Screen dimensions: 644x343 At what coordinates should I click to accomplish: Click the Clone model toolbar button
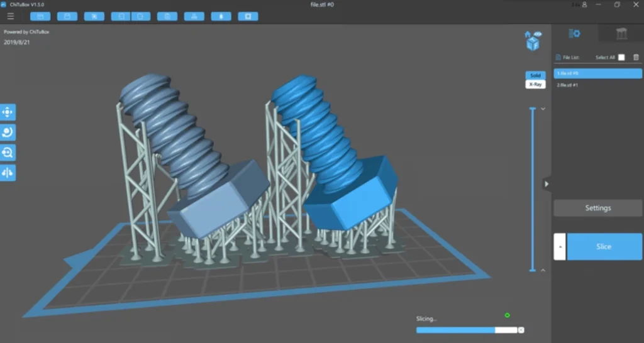click(167, 16)
